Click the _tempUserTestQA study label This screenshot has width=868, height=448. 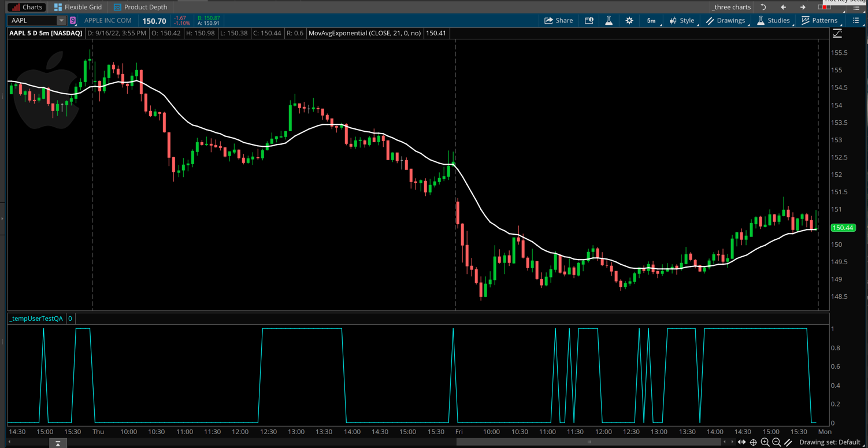click(x=36, y=319)
